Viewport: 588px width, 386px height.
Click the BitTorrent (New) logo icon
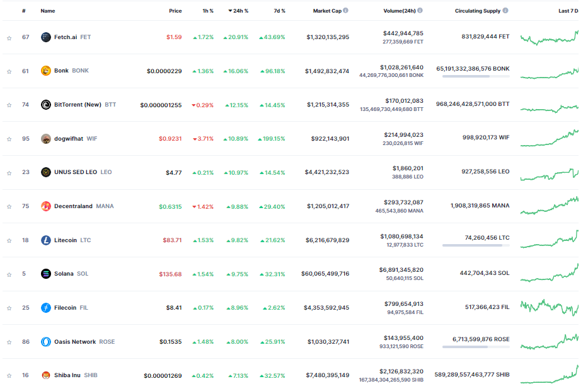tap(46, 105)
